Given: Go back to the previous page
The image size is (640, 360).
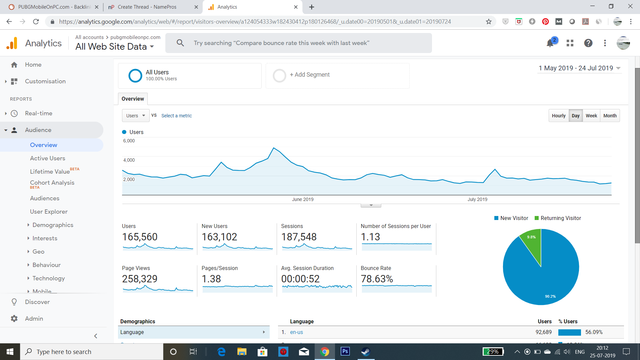Looking at the screenshot, I should pos(9,22).
